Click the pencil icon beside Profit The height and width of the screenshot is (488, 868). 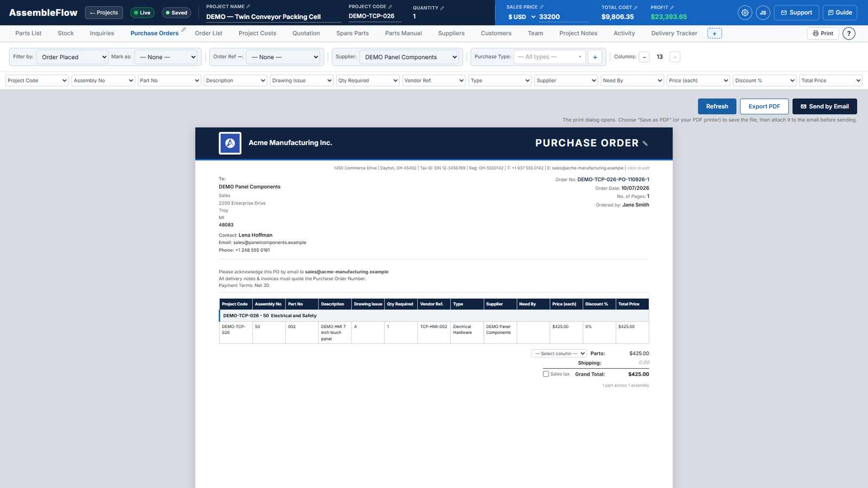(x=672, y=8)
